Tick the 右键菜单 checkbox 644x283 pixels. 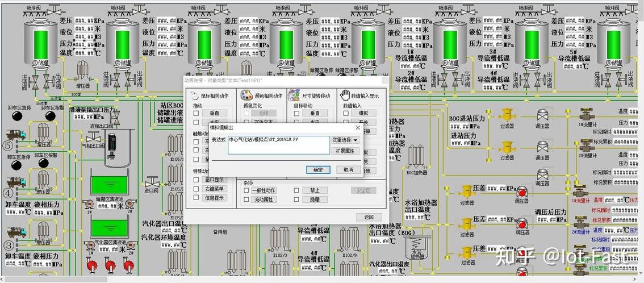[x=196, y=189]
